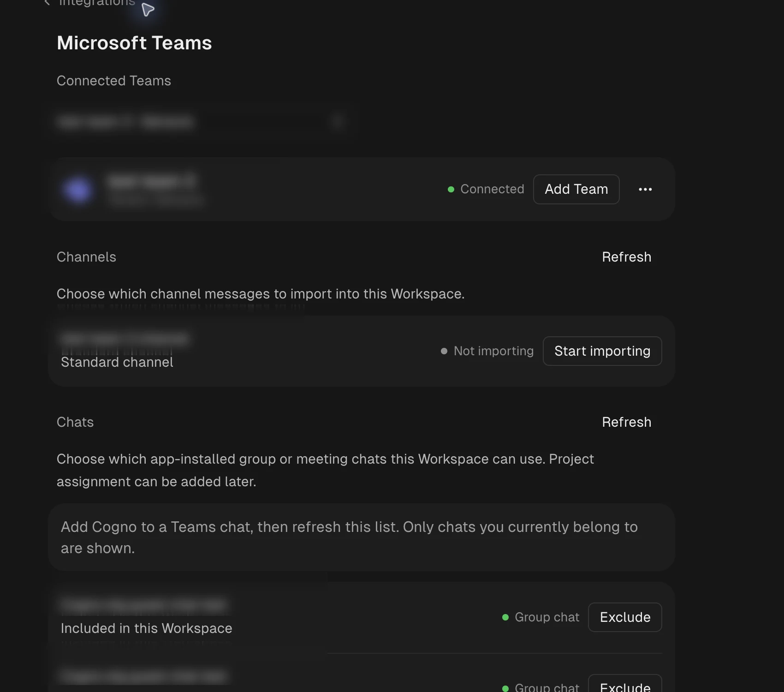
Task: Click the Standard channel label
Action: coord(117,362)
